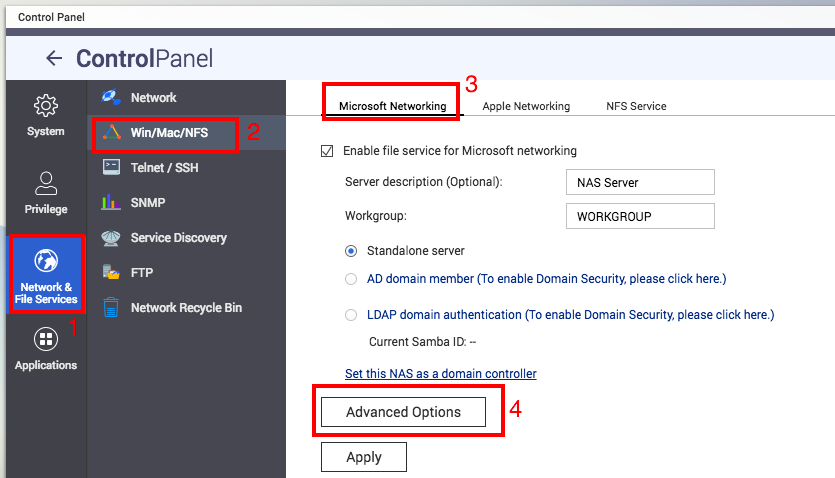Click the Network icon in the sidebar

click(x=112, y=98)
